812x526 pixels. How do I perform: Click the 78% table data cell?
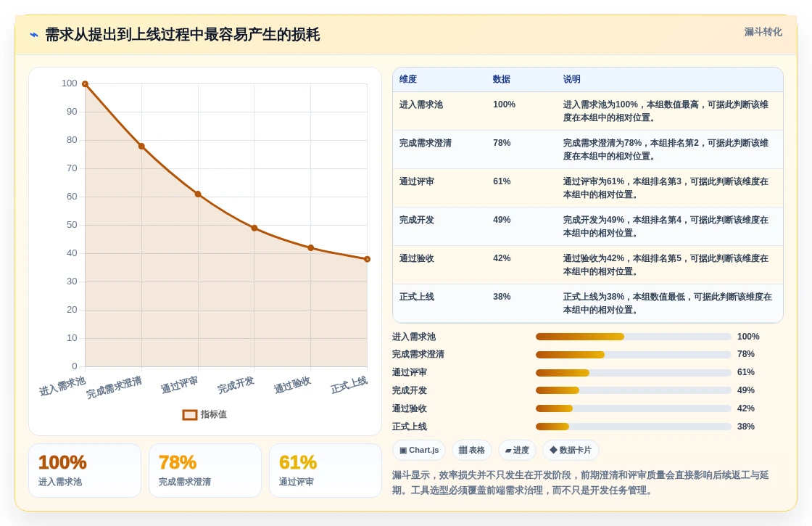tap(502, 143)
